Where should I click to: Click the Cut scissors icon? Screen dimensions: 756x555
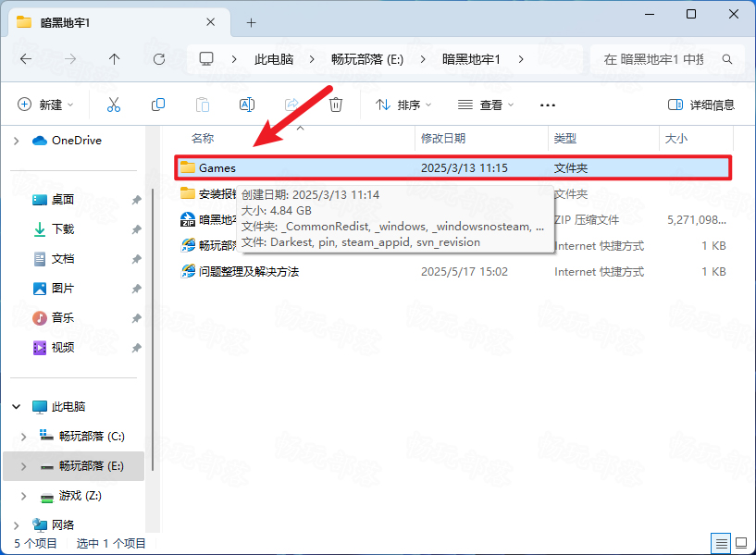pos(114,105)
